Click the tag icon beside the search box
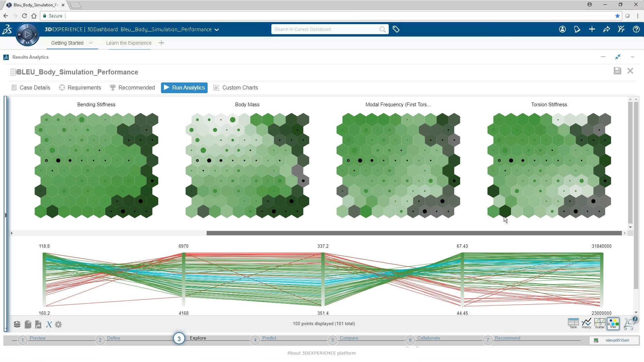This screenshot has height=362, width=644. (396, 29)
